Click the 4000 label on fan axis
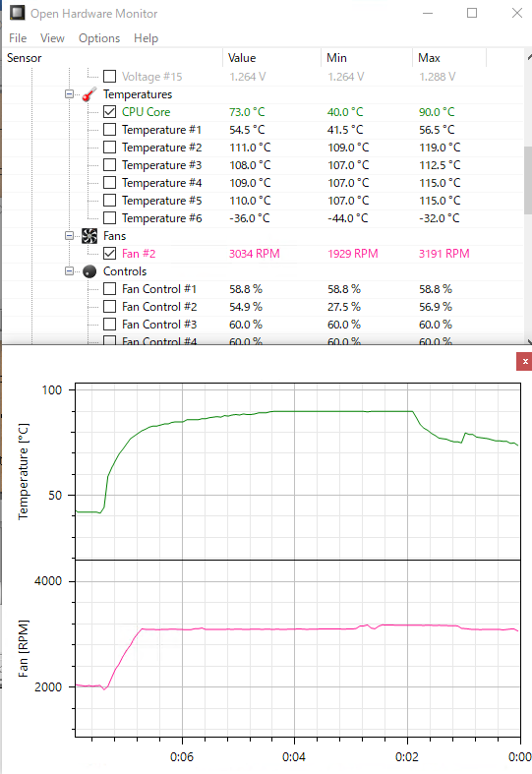 (48, 581)
